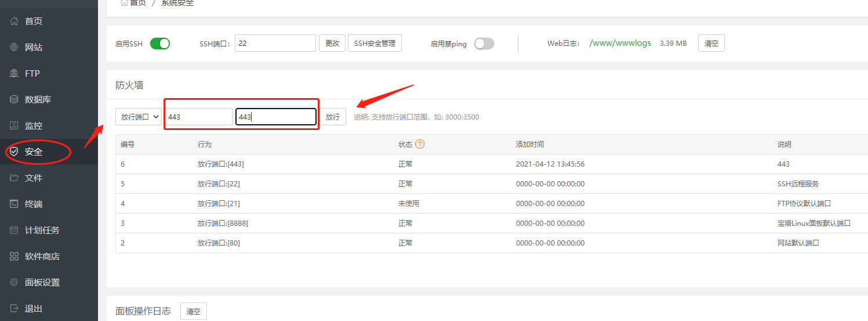The height and width of the screenshot is (321, 868).
Task: Click the home icon in the breadcrumb
Action: point(124,3)
